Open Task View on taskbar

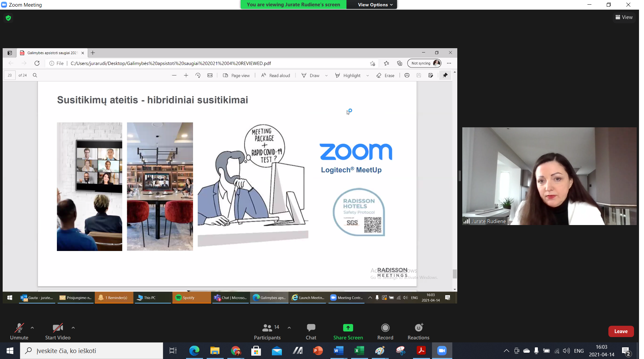click(173, 351)
